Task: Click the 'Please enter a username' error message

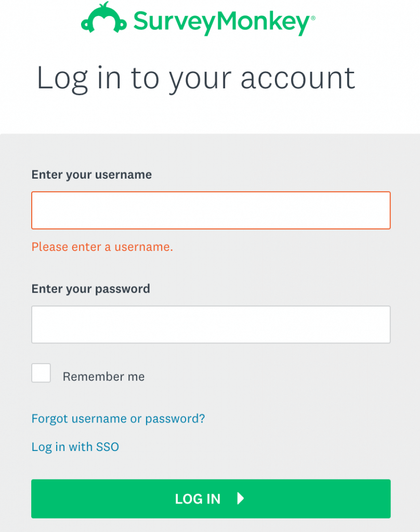Action: pyautogui.click(x=102, y=247)
